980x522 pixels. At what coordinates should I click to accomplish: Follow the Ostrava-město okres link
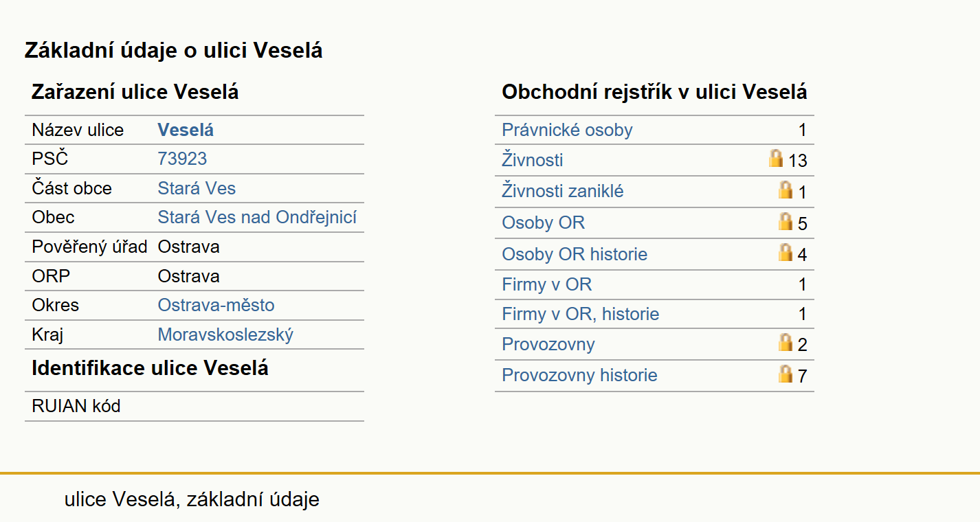coord(216,305)
